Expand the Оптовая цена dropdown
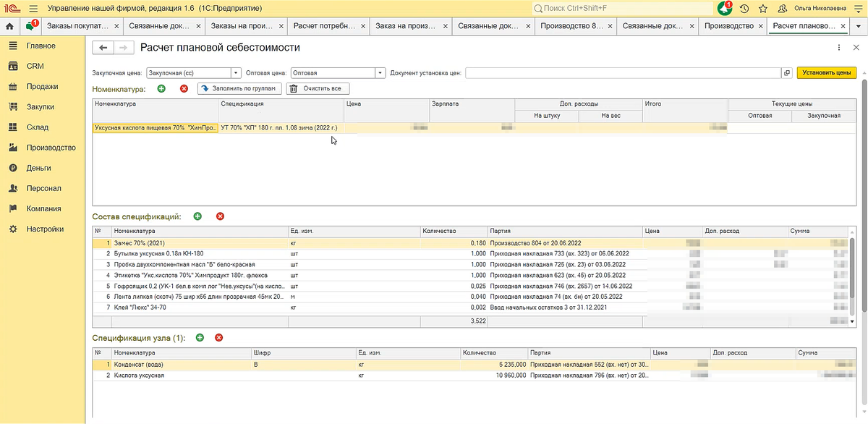The width and height of the screenshot is (868, 424). point(380,72)
